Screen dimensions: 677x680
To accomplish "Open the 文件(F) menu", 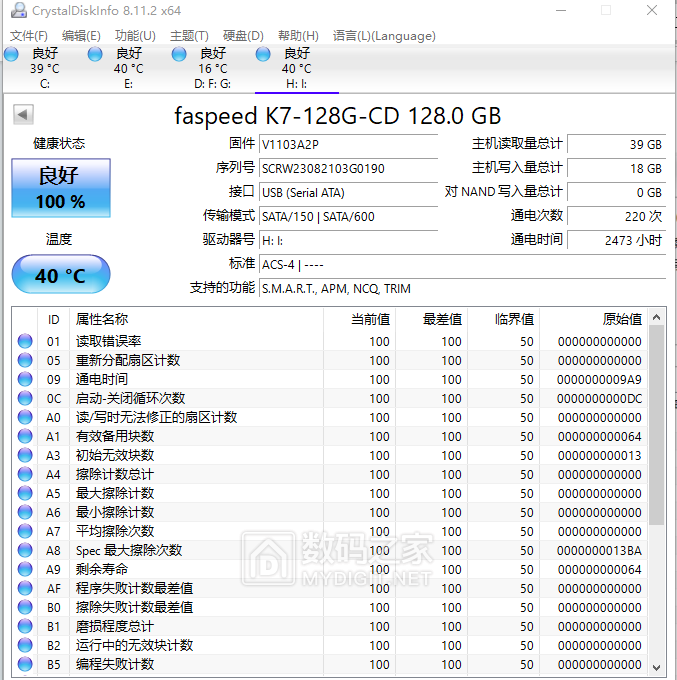I will click(x=29, y=36).
